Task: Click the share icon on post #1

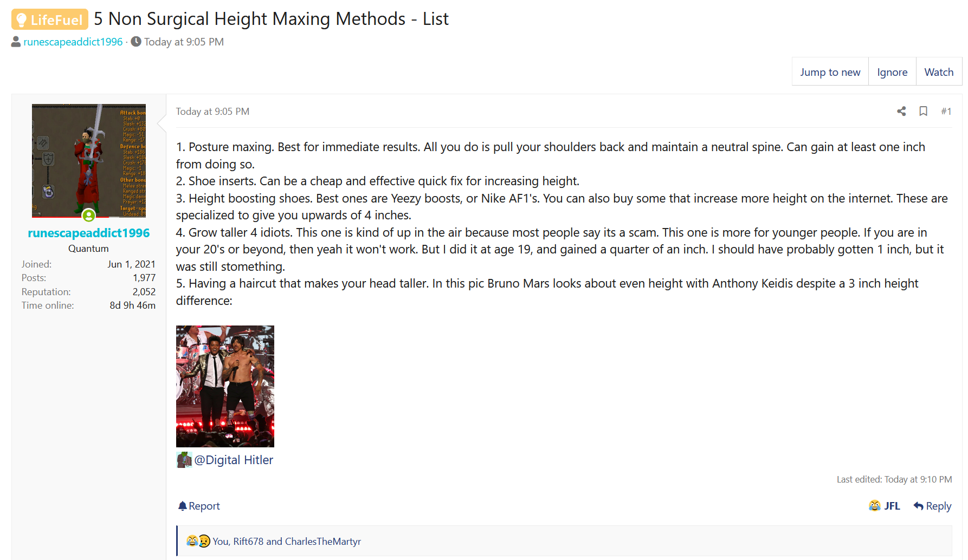Action: click(x=901, y=111)
